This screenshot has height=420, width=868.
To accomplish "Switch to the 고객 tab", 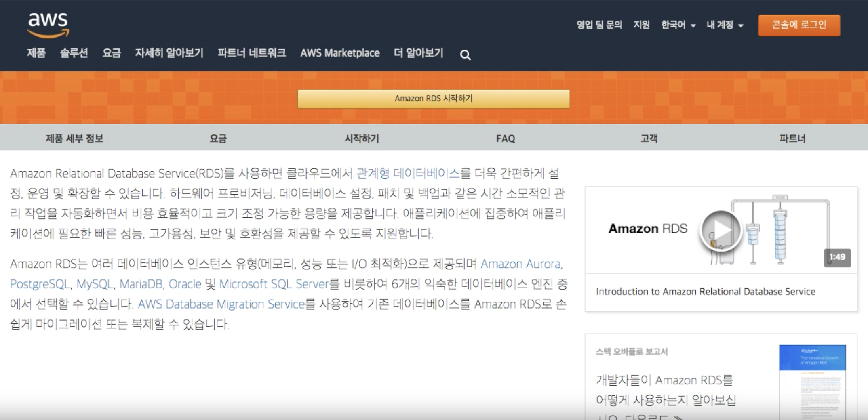I will [x=649, y=139].
